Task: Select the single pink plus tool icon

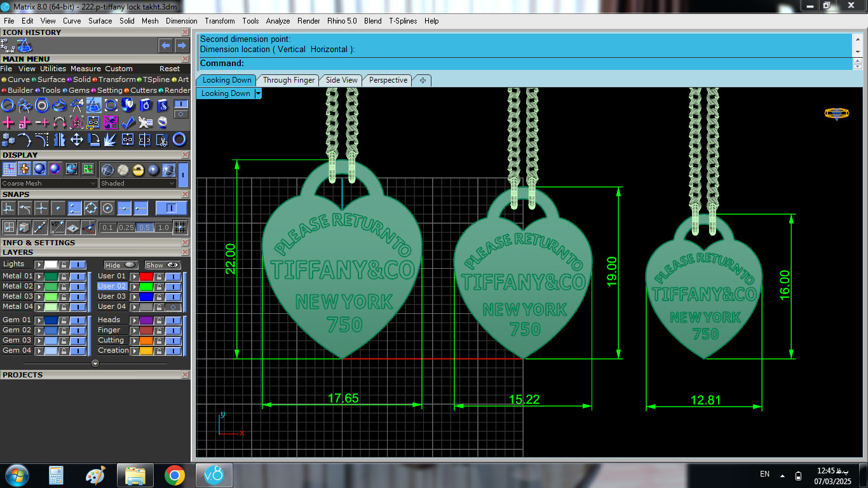Action: (x=8, y=122)
